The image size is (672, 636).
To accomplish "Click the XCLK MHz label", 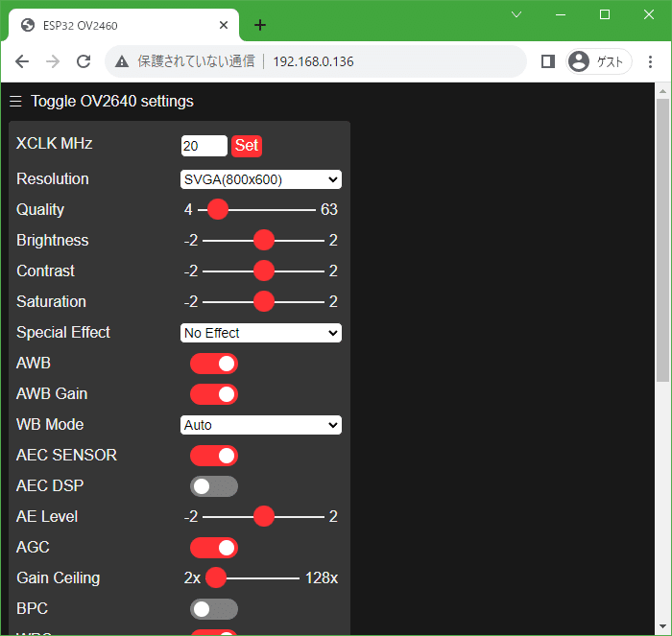I will (x=55, y=144).
